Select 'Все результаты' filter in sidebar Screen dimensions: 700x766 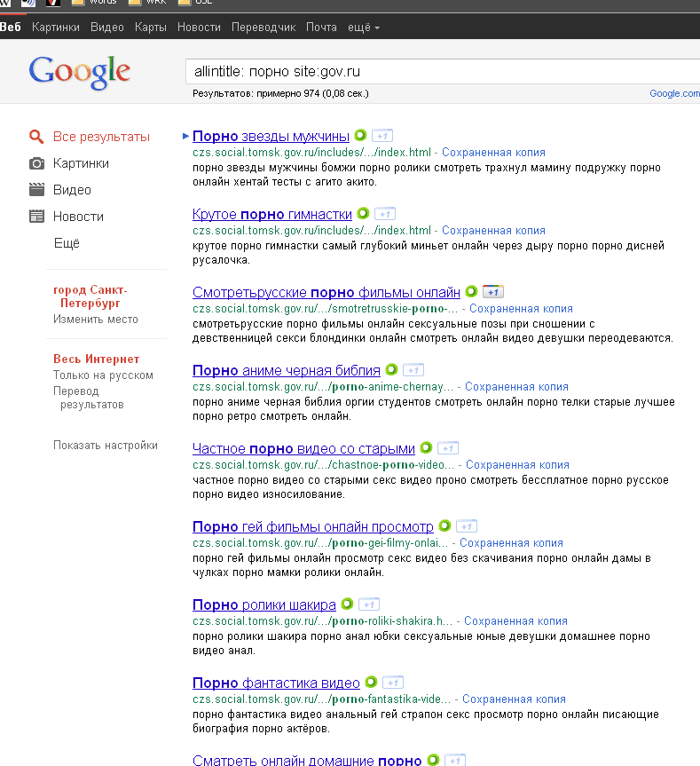tap(101, 137)
